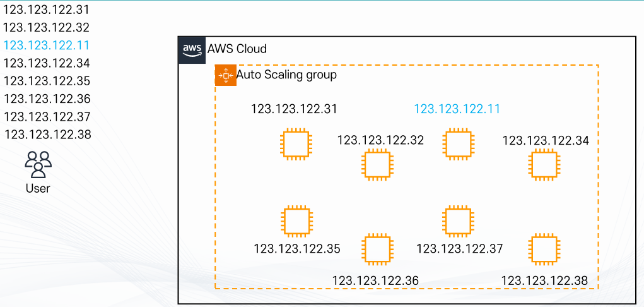This screenshot has width=644, height=307.
Task: Click the blue 123.123.122.11 label inside Auto Scaling group
Action: click(x=457, y=109)
